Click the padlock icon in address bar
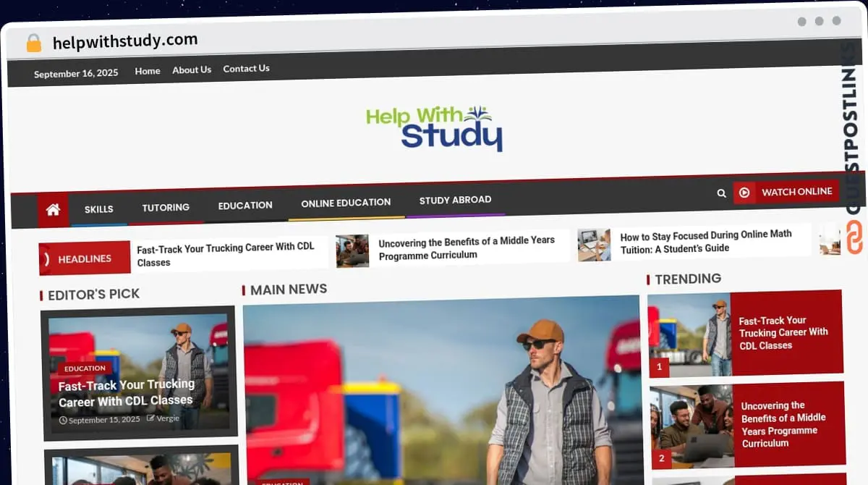Viewport: 868px width, 485px height. point(34,43)
